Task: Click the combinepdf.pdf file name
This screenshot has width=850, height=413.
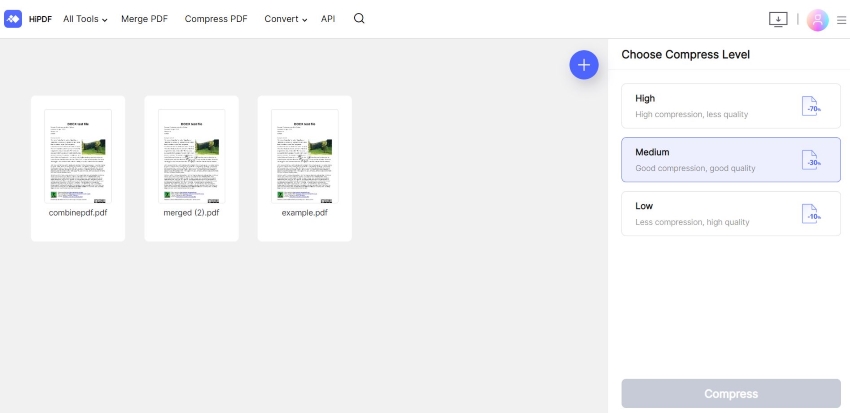Action: coord(78,213)
